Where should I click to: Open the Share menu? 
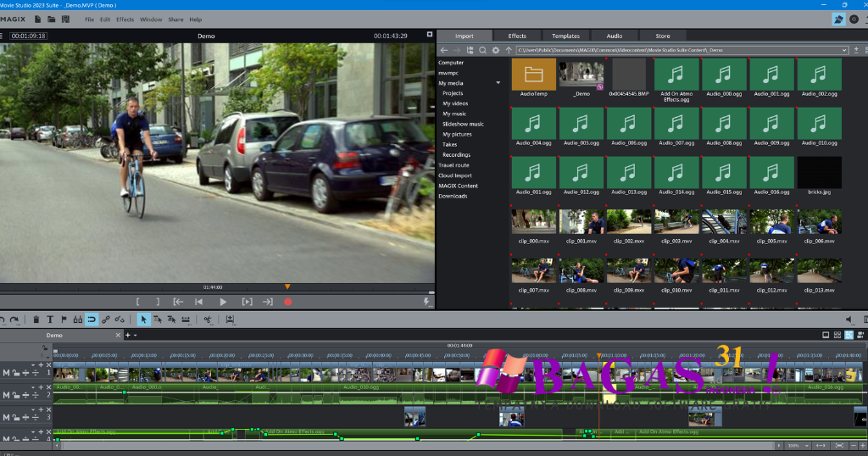click(x=175, y=19)
